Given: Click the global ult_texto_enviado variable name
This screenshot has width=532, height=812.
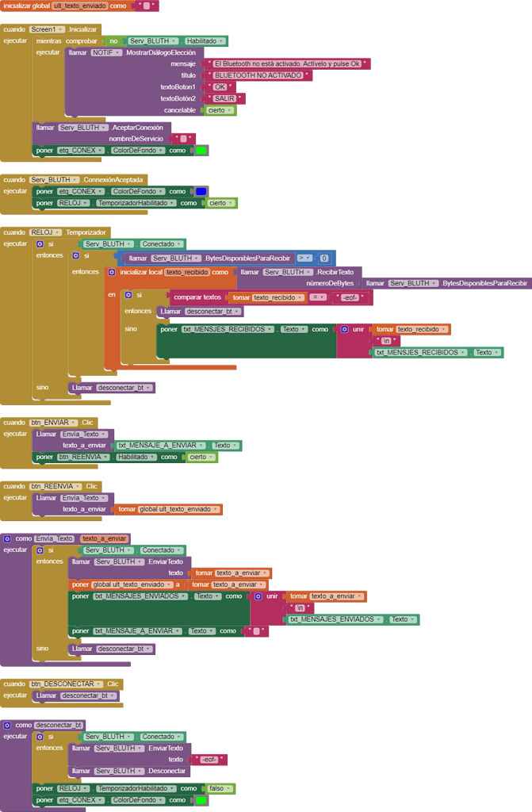Looking at the screenshot, I should coord(78,6).
